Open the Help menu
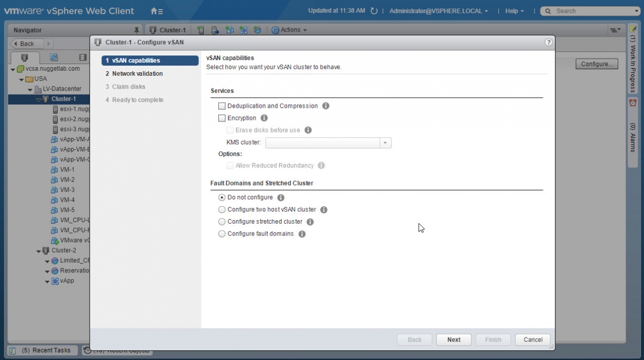 click(x=514, y=11)
